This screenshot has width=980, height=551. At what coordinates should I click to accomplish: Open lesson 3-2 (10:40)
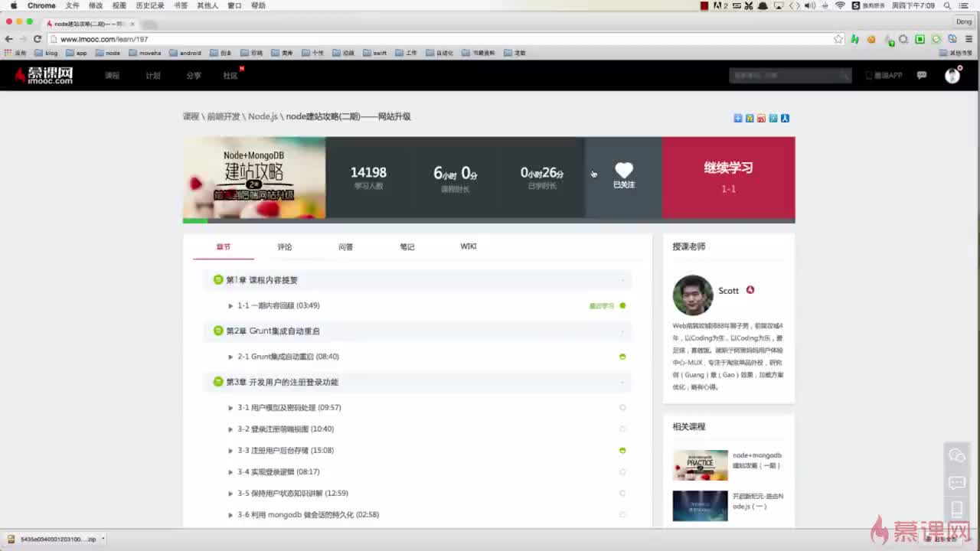tap(286, 429)
